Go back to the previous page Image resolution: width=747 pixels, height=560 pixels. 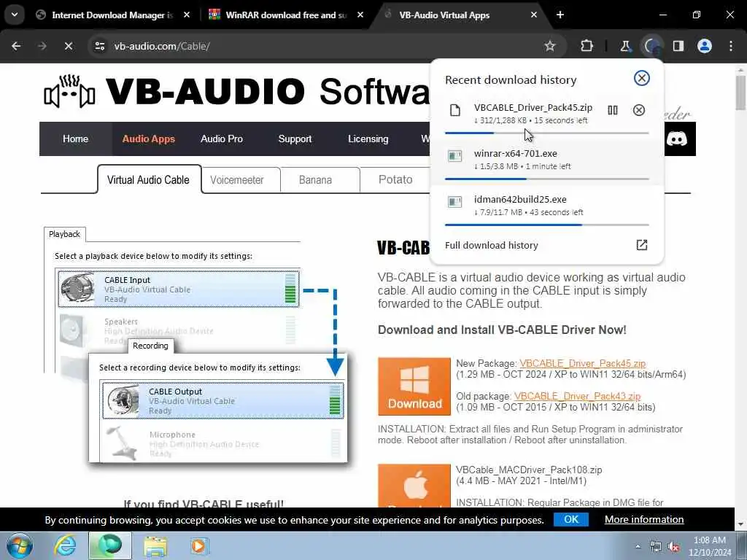(x=16, y=46)
